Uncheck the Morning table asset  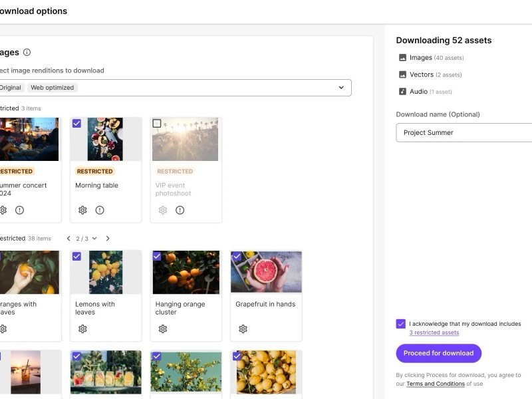pyautogui.click(x=77, y=123)
